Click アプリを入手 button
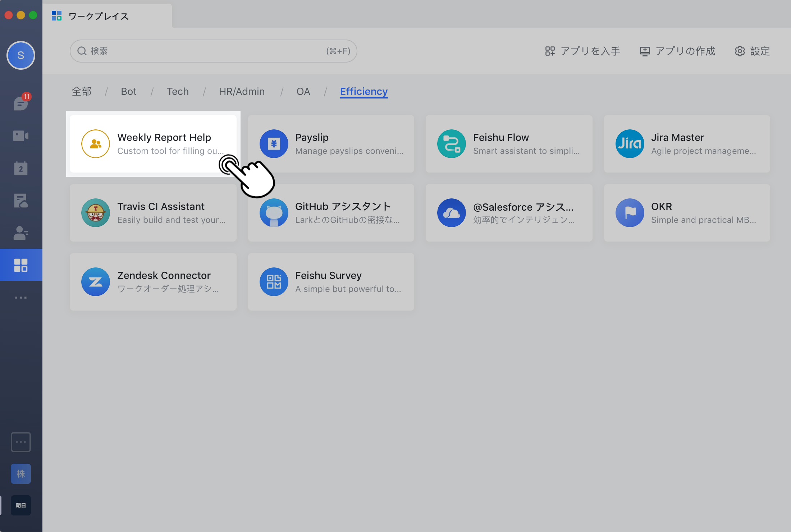791x532 pixels. (582, 51)
